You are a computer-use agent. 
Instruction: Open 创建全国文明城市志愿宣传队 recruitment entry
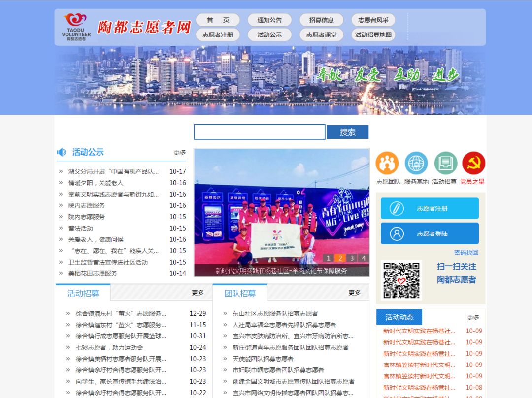coord(294,381)
